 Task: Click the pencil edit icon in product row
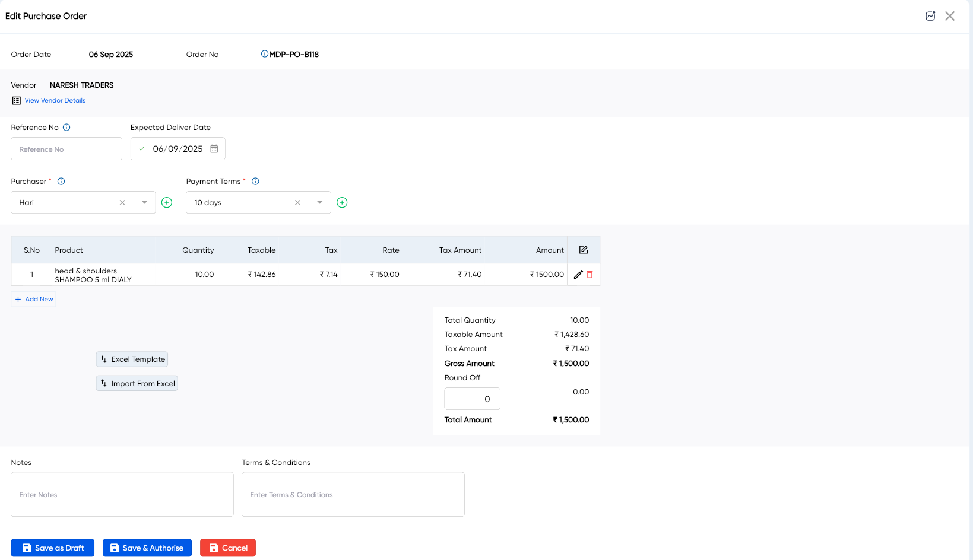pos(578,275)
